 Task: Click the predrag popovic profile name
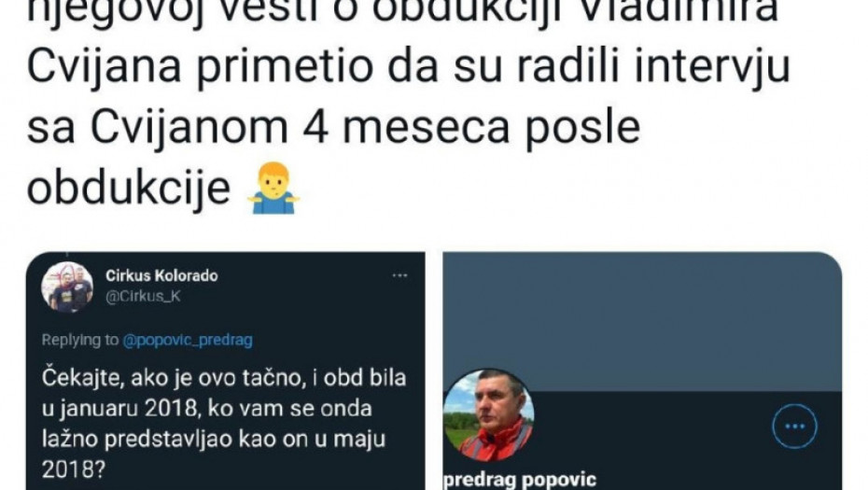[520, 480]
